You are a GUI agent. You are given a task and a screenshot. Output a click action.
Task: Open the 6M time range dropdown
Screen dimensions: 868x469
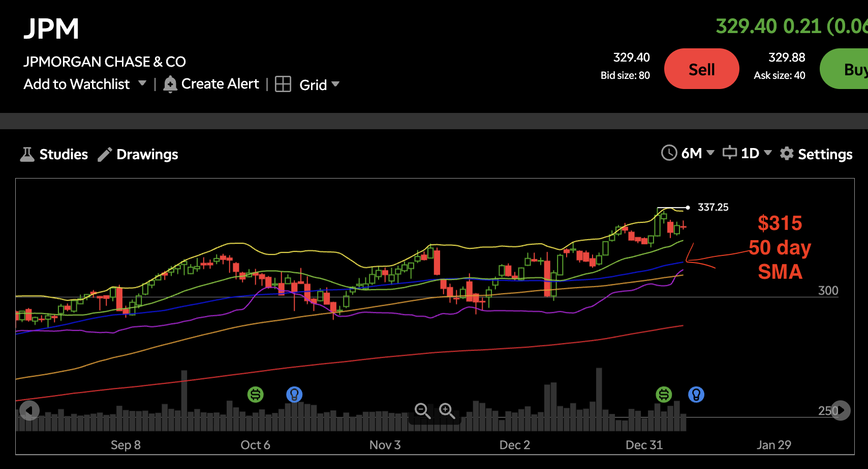pyautogui.click(x=698, y=153)
